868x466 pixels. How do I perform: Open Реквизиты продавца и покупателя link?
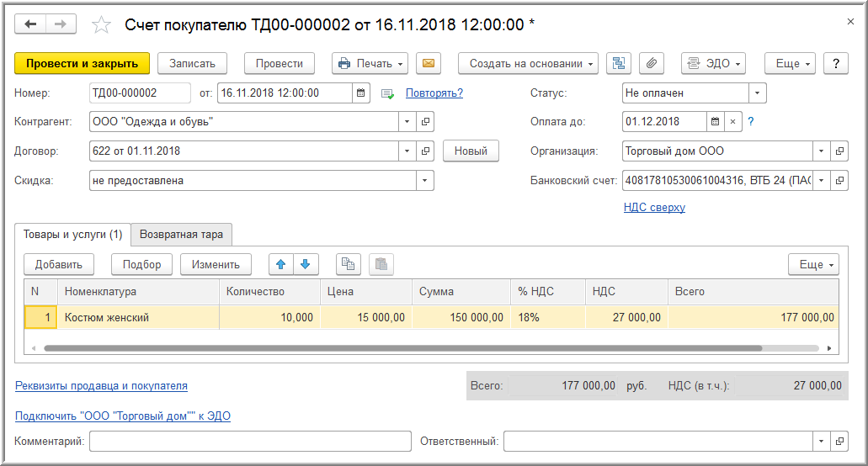(x=101, y=386)
